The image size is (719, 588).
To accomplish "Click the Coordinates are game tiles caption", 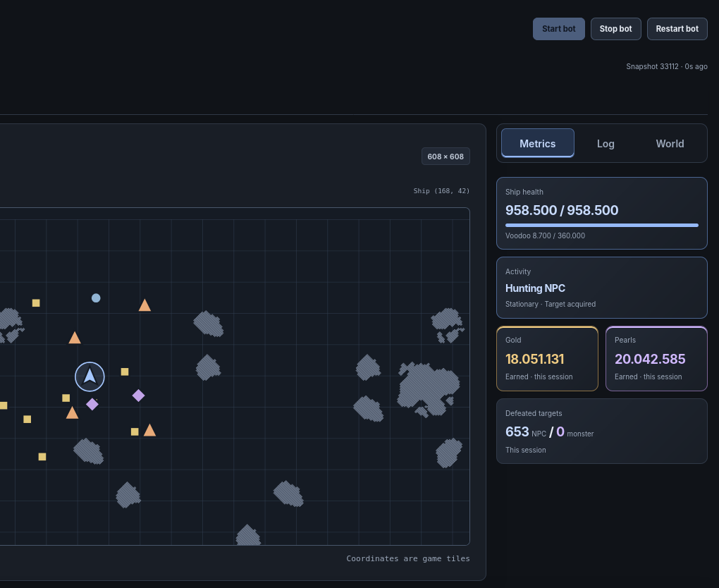I will [408, 558].
